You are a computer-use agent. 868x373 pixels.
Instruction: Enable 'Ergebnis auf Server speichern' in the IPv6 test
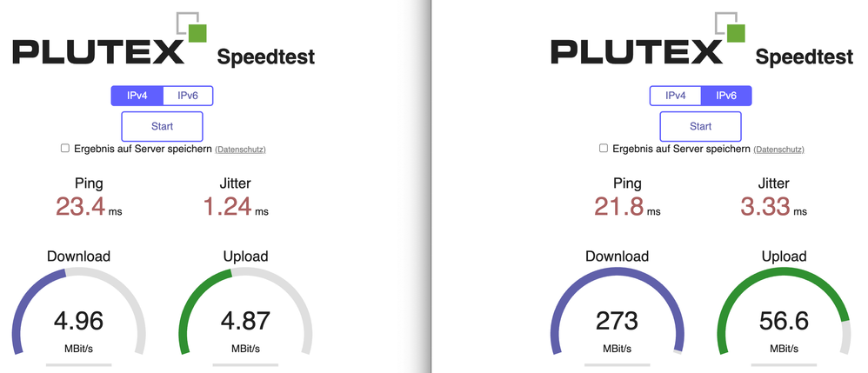[604, 149]
